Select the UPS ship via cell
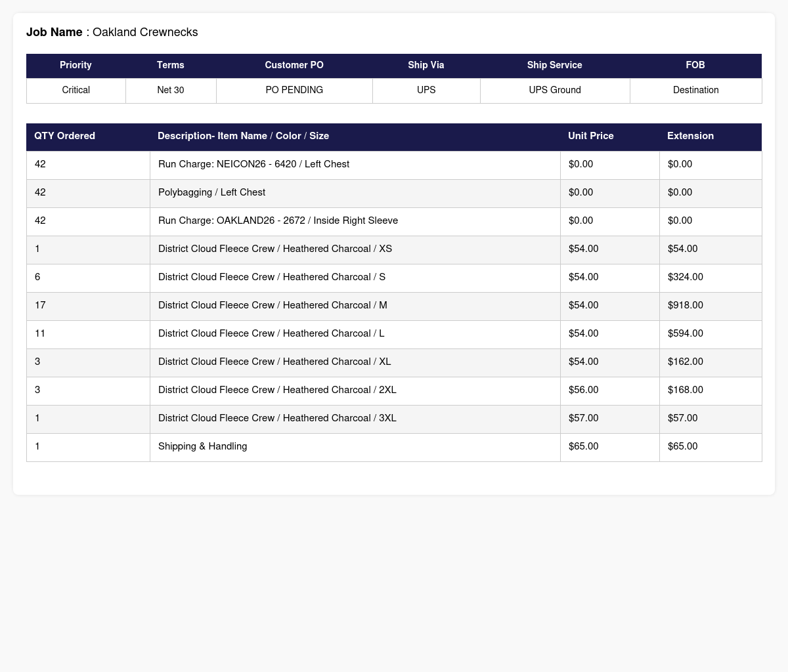Viewport: 788px width, 672px height. (x=426, y=90)
